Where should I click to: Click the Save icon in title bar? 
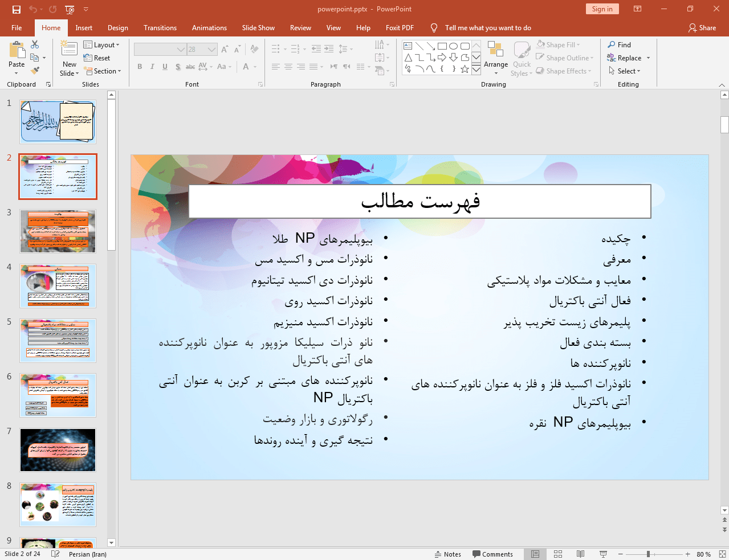tap(16, 9)
